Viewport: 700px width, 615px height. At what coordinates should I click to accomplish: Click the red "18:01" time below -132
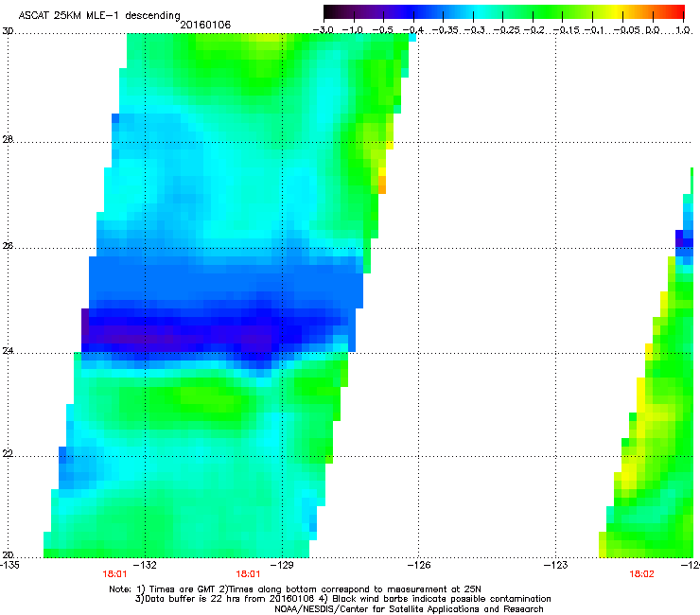pos(114,574)
